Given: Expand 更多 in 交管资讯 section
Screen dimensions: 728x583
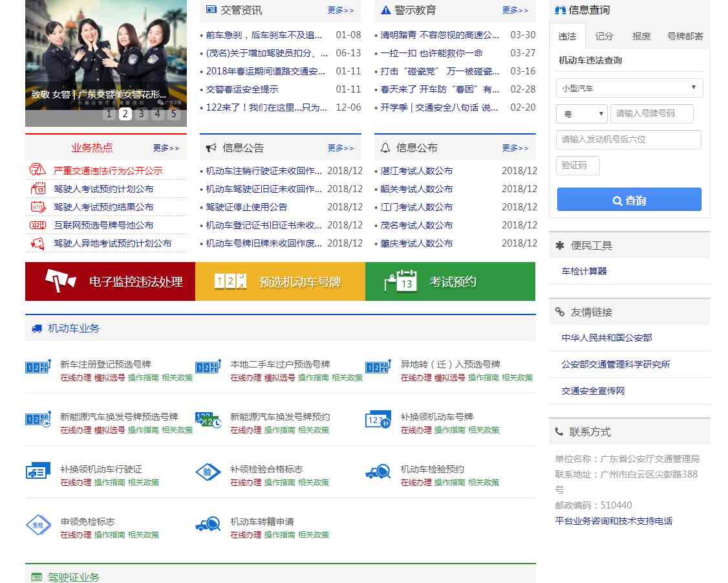Looking at the screenshot, I should (x=341, y=10).
